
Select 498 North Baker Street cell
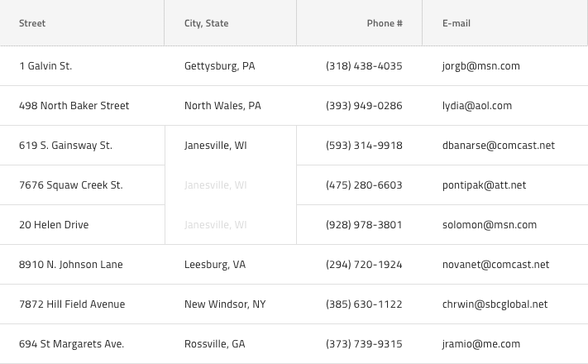click(74, 106)
